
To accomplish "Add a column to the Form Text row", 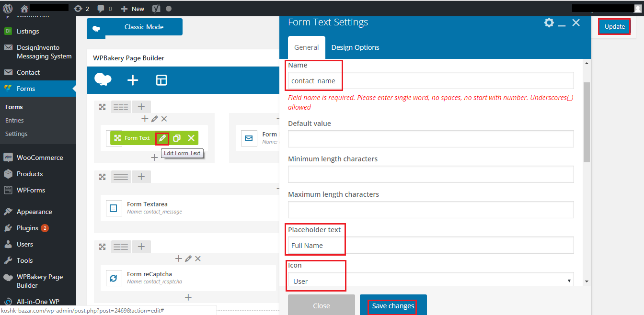I will [141, 107].
